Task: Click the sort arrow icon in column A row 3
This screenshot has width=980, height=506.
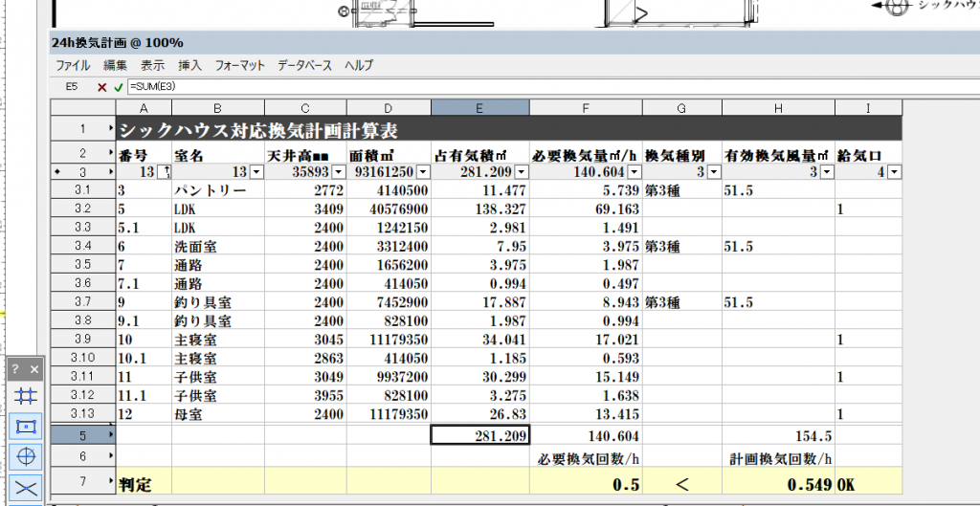Action: (x=163, y=172)
